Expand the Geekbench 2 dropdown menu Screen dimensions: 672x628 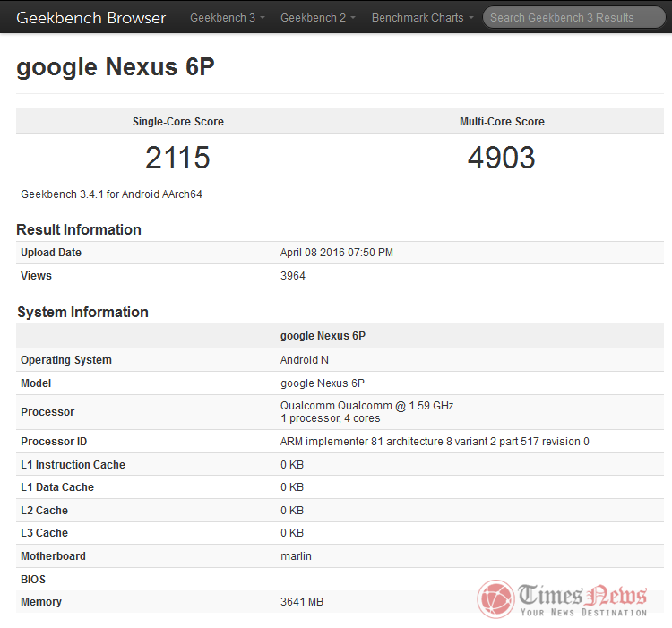[x=317, y=18]
